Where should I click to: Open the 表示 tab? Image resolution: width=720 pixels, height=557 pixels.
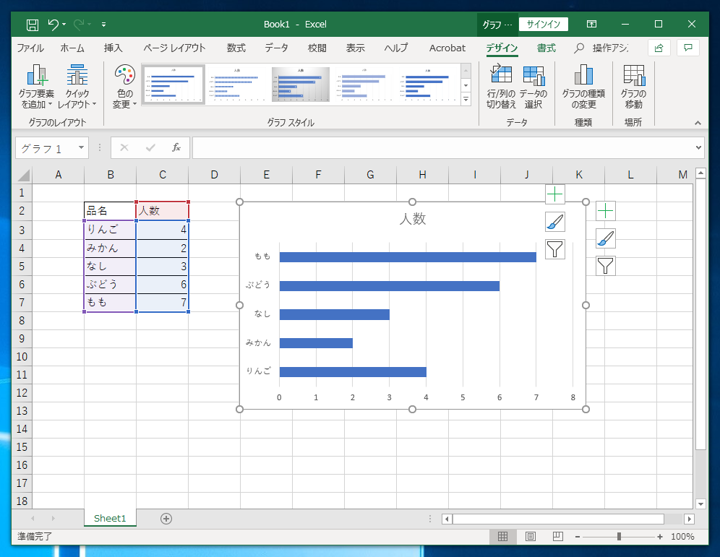[x=355, y=48]
